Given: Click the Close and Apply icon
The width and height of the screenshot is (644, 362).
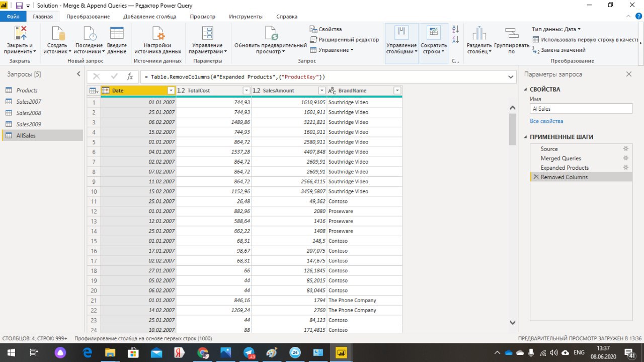Looking at the screenshot, I should [x=20, y=33].
